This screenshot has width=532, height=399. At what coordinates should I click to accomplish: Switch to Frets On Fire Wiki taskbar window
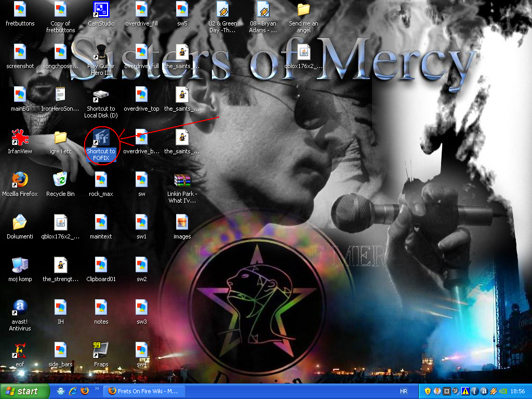(x=144, y=391)
